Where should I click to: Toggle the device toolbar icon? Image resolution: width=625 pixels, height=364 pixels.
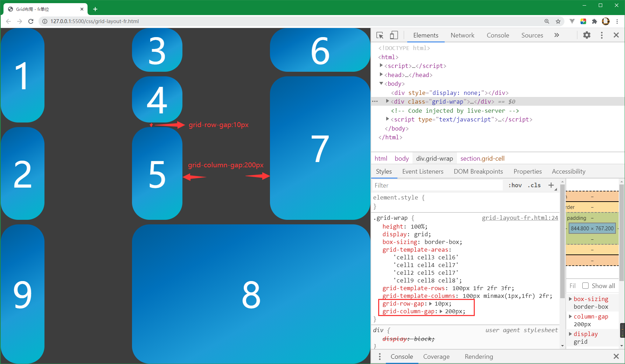click(394, 35)
